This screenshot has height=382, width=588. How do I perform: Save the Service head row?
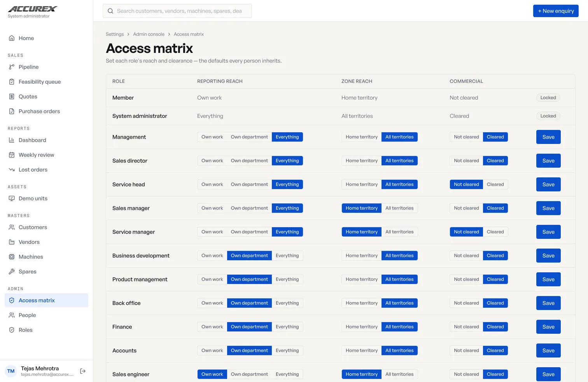pos(548,184)
